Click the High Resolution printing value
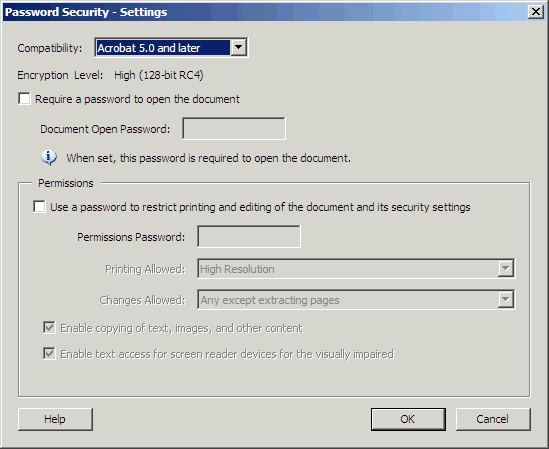Viewport: 549px width, 449px height. (237, 269)
